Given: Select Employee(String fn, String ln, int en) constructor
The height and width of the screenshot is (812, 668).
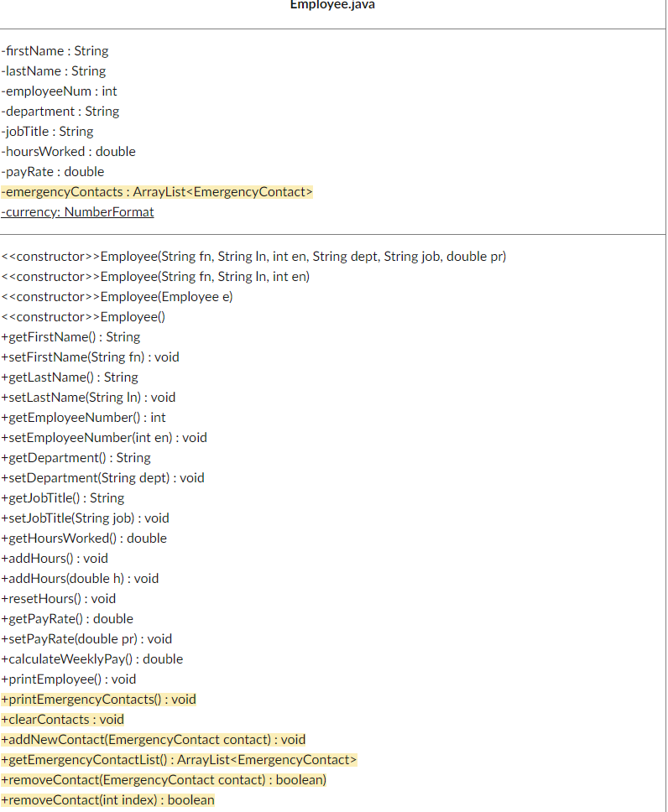Looking at the screenshot, I should pyautogui.click(x=155, y=277).
